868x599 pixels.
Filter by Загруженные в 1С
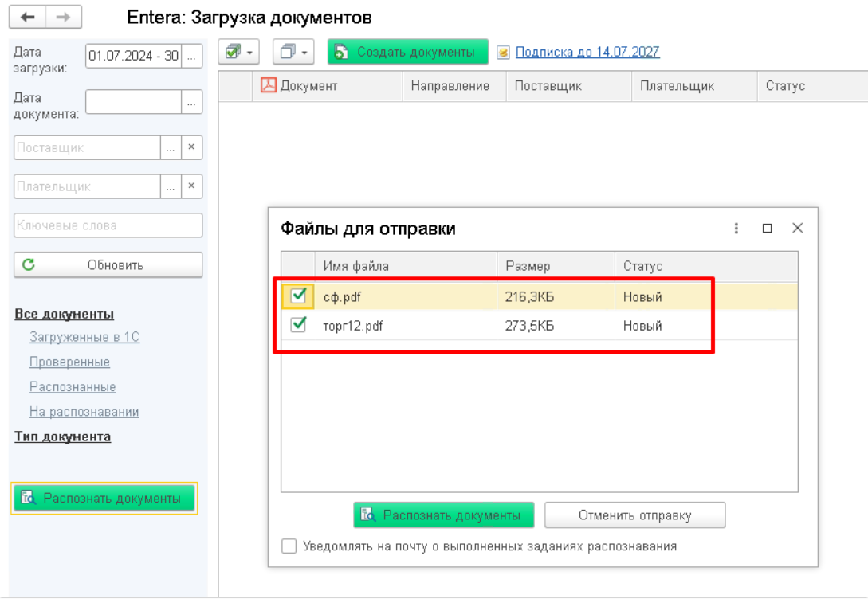(84, 337)
